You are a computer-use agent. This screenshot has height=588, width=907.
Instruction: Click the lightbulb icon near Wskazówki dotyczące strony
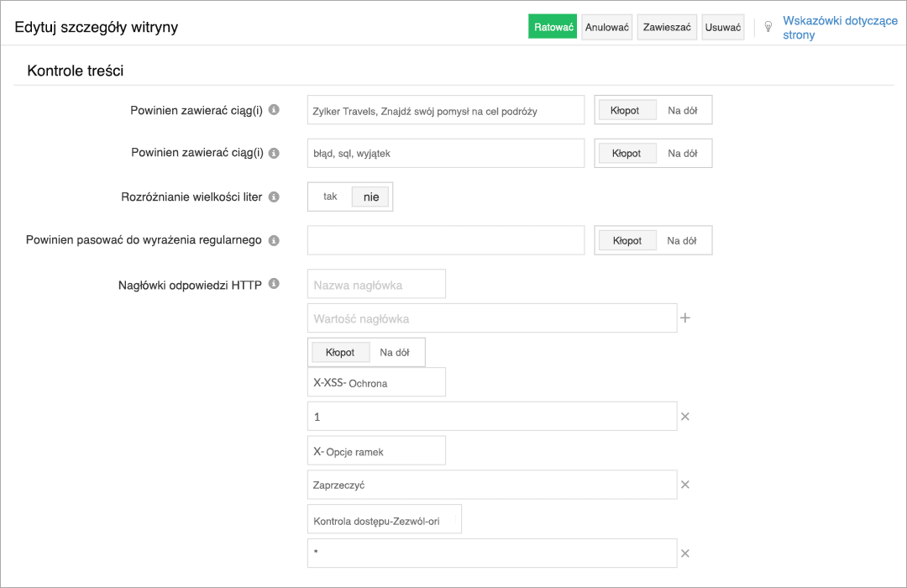click(x=768, y=27)
